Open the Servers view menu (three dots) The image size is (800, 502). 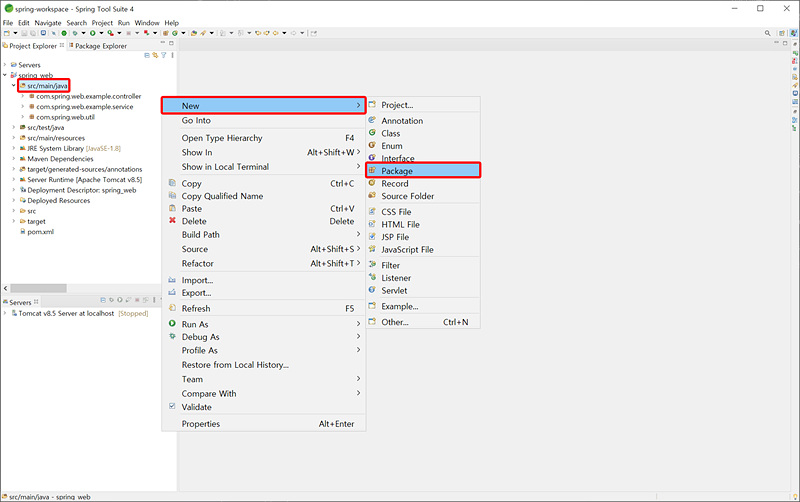click(x=154, y=300)
